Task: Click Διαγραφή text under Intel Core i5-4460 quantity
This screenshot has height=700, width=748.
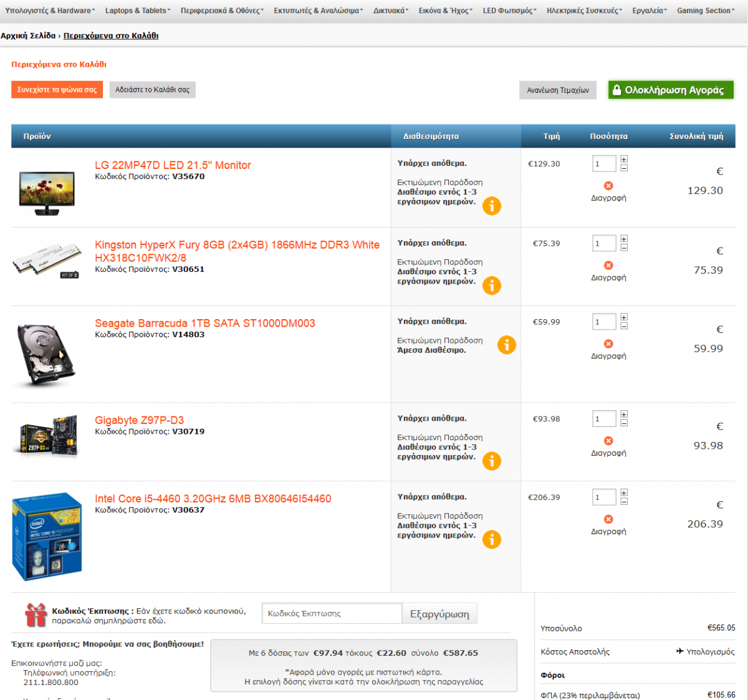Action: click(608, 532)
